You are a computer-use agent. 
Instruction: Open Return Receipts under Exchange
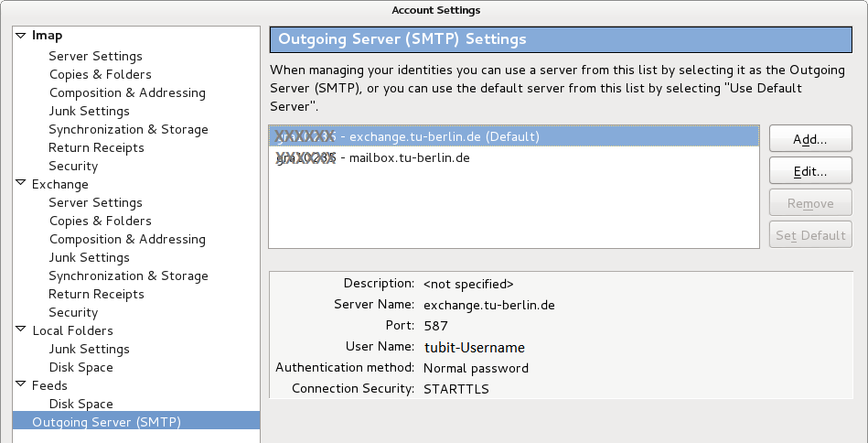(96, 294)
